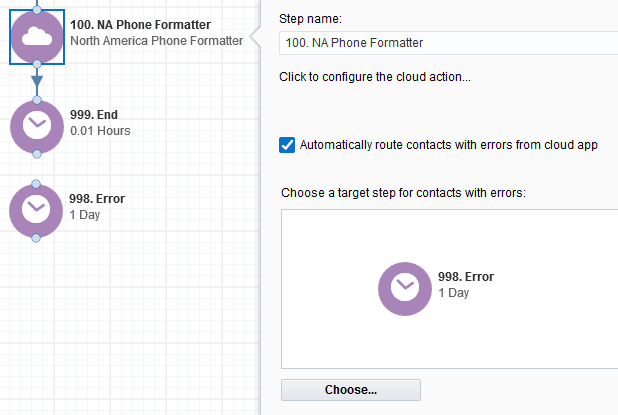Select the 999. End wait step icon
The image size is (618, 415).
[x=37, y=127]
